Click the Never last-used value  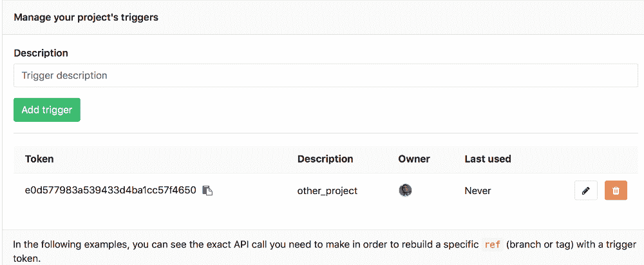coord(477,191)
